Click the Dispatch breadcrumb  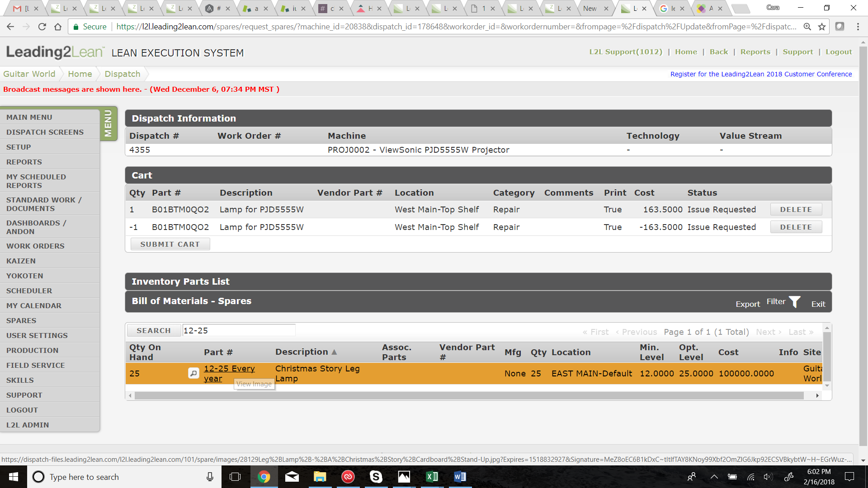(123, 74)
